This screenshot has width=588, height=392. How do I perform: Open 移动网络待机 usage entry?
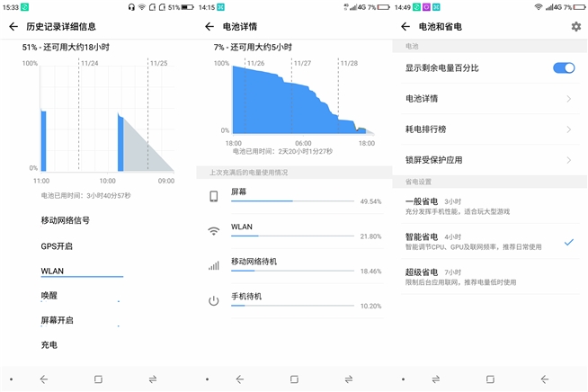point(294,266)
